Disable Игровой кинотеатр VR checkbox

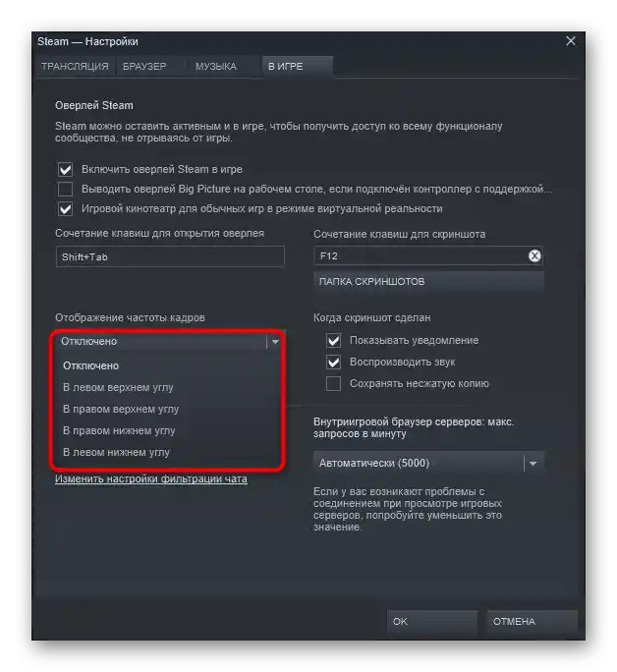pos(65,208)
